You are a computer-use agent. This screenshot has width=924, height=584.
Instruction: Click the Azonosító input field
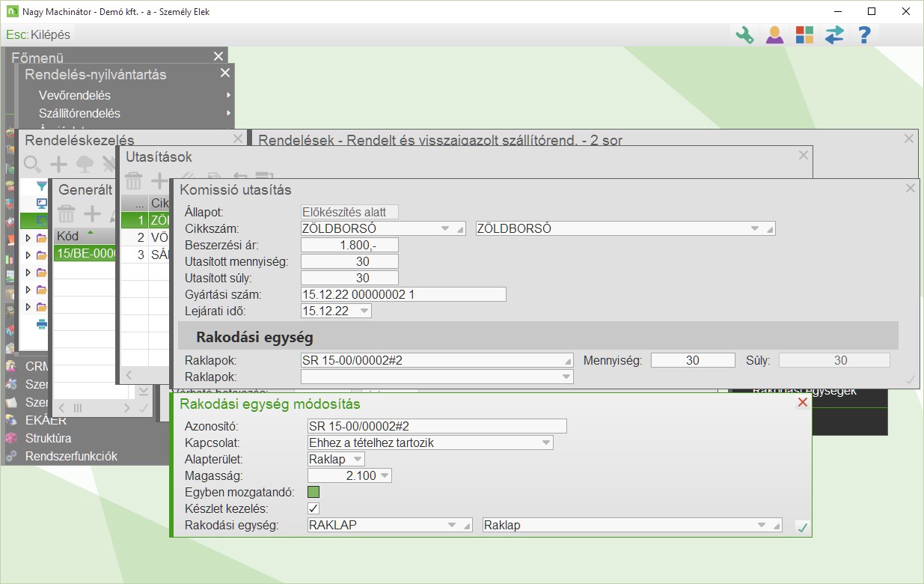coord(438,426)
